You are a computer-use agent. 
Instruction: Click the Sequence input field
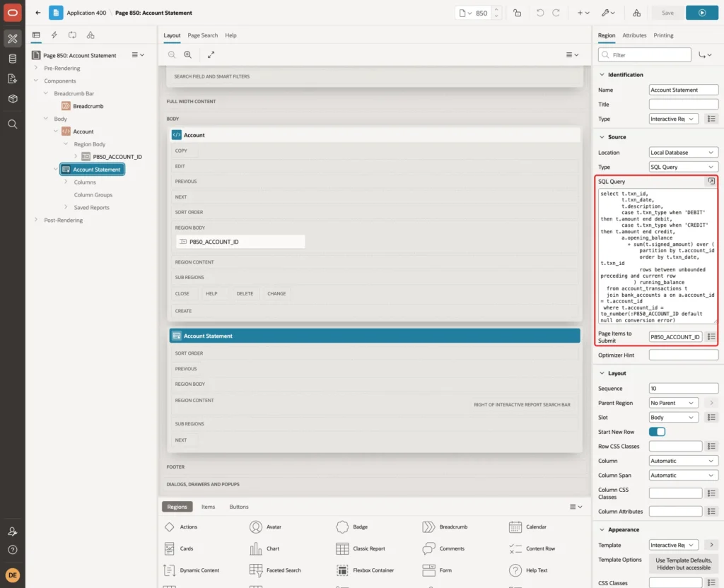684,388
